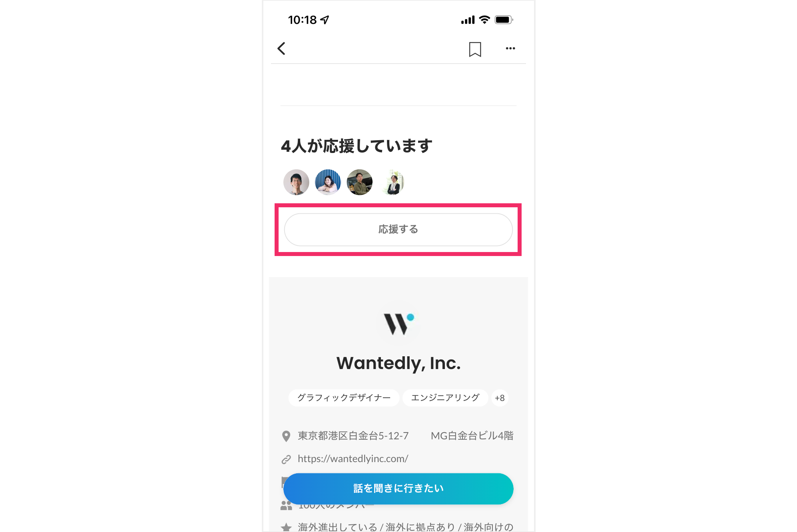Select the グラフィックデザイナー tag
The height and width of the screenshot is (532, 797).
tap(344, 398)
